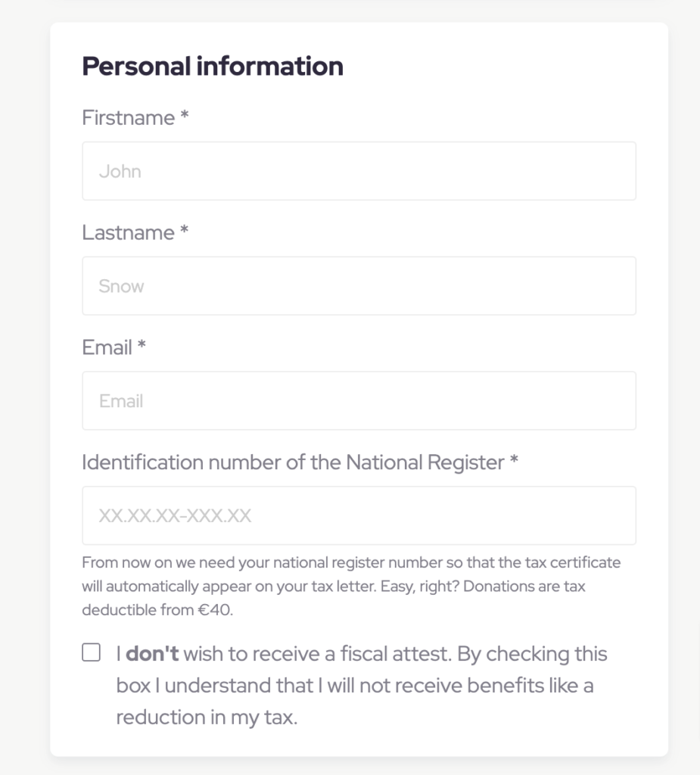Screen dimensions: 700x775
Task: Click the Identification number of National Register label
Action: pyautogui.click(x=293, y=462)
